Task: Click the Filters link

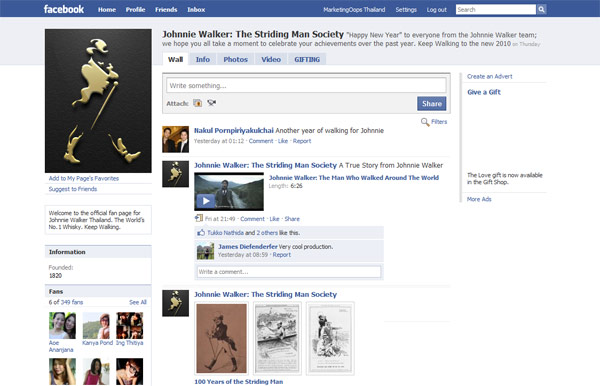Action: click(439, 122)
